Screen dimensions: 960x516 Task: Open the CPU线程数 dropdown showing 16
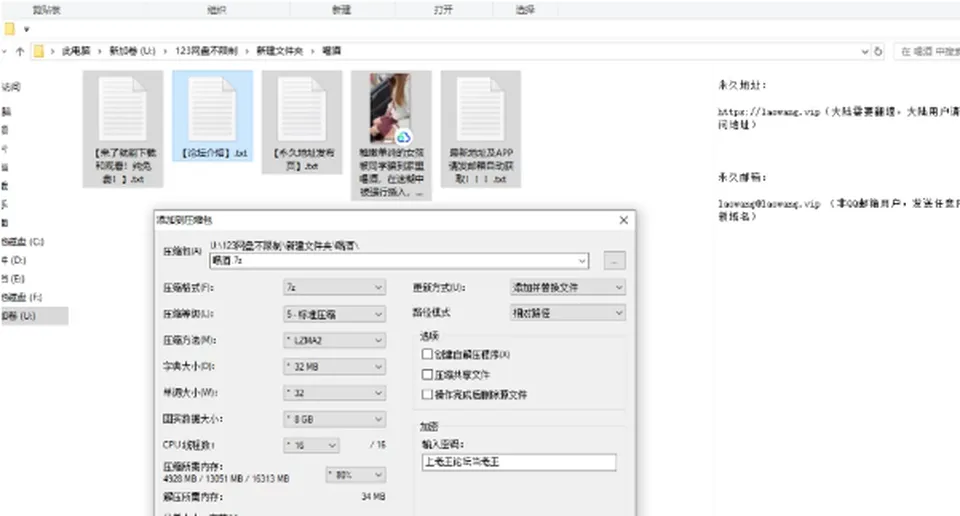pyautogui.click(x=311, y=445)
